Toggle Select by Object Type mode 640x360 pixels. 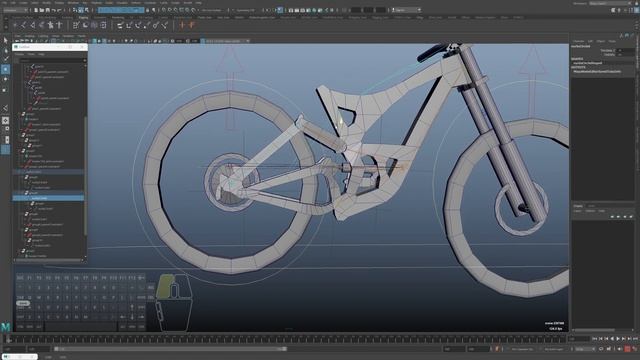coord(81,10)
